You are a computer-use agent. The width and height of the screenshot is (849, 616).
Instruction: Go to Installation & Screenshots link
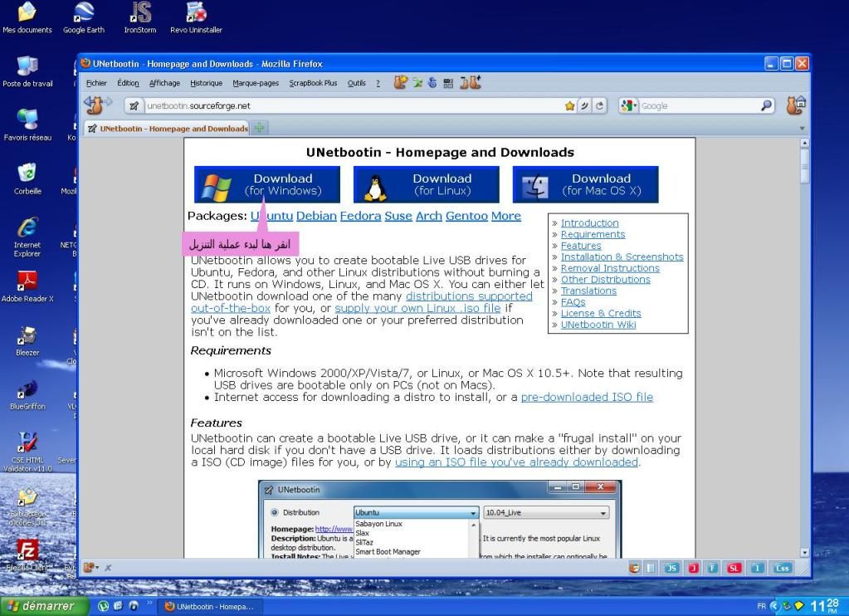pyautogui.click(x=622, y=257)
